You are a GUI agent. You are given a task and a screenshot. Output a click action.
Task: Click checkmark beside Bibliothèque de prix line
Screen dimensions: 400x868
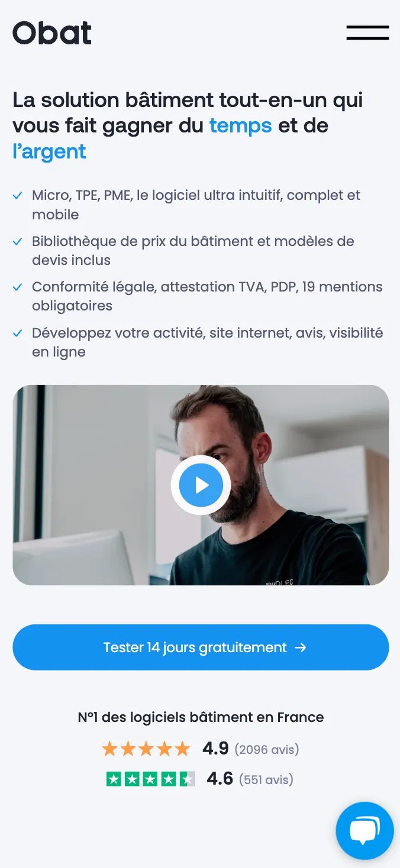click(x=18, y=241)
